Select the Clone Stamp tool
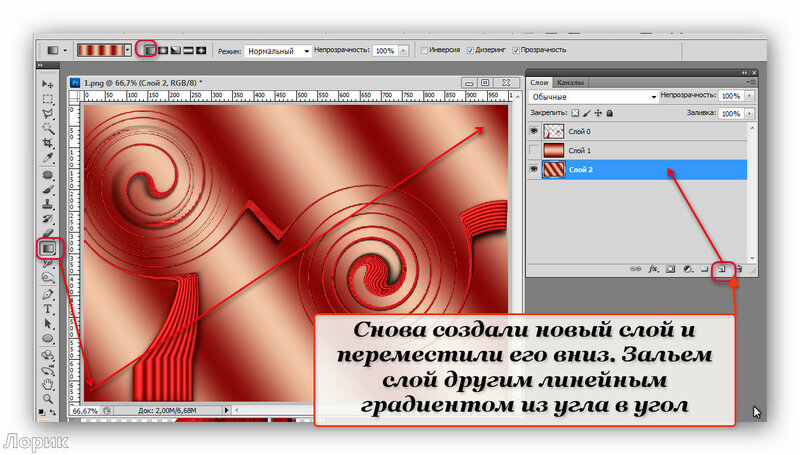Screen dimensions: 800x455 click(x=48, y=205)
